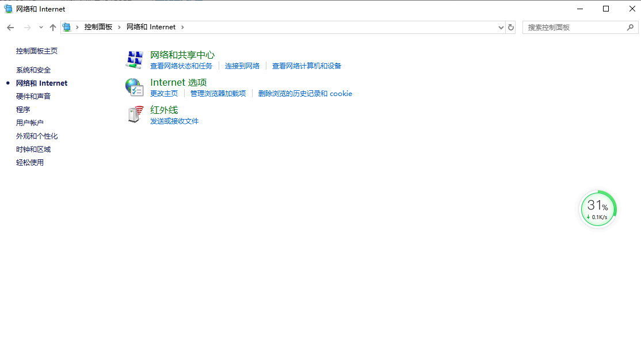Image resolution: width=641 pixels, height=364 pixels.
Task: Navigate to 用户帐户 in sidebar
Action: (30, 122)
